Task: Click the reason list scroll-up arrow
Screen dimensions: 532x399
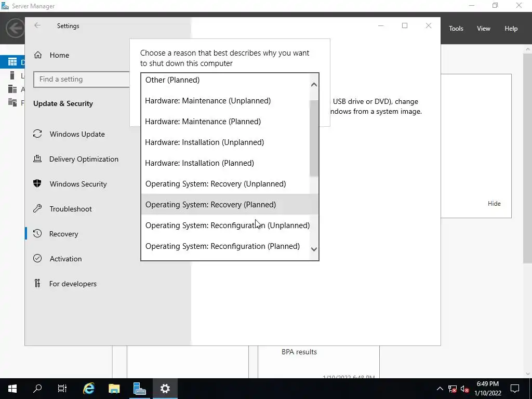Action: [314, 85]
